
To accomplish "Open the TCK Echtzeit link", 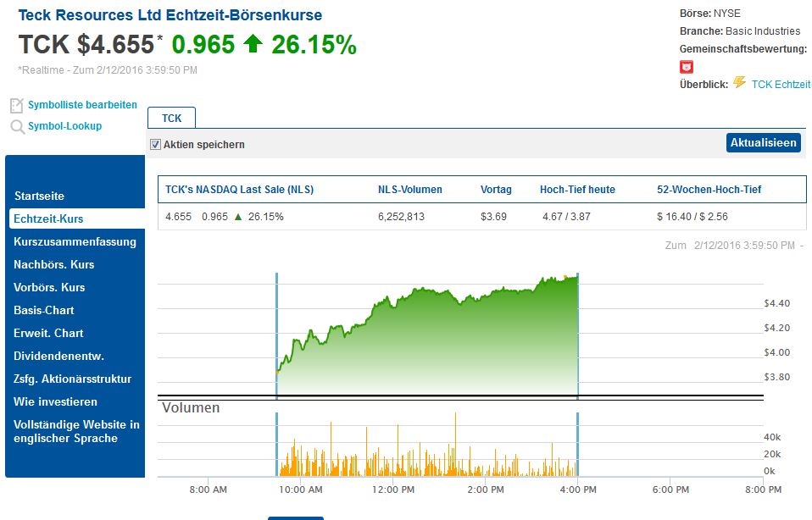I will 781,84.
